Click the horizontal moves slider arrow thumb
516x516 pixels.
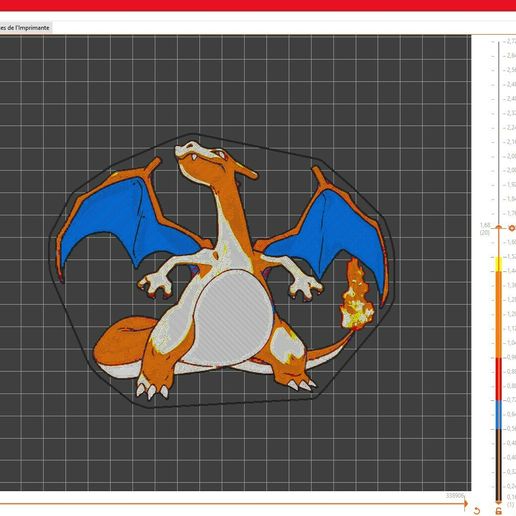(465, 504)
